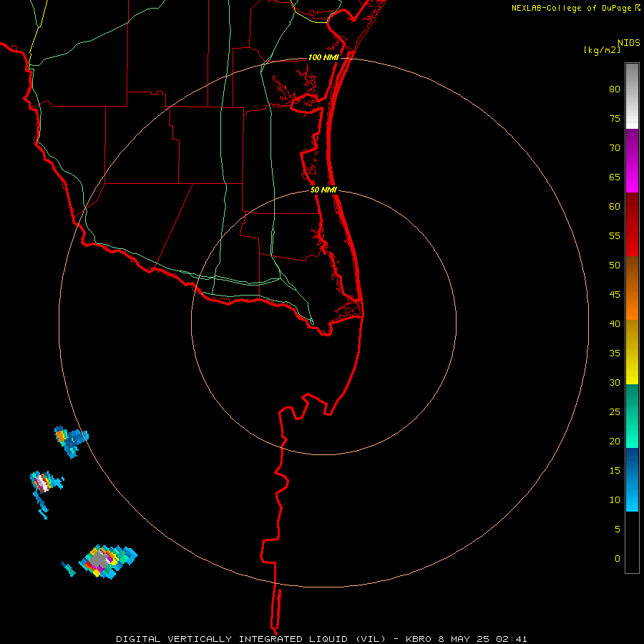Click the legend value 15
The width and height of the screenshot is (644, 644).
point(615,471)
